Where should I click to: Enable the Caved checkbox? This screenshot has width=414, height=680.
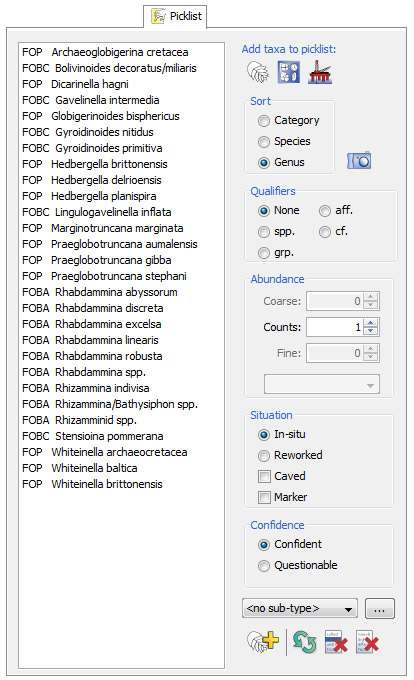pos(264,477)
